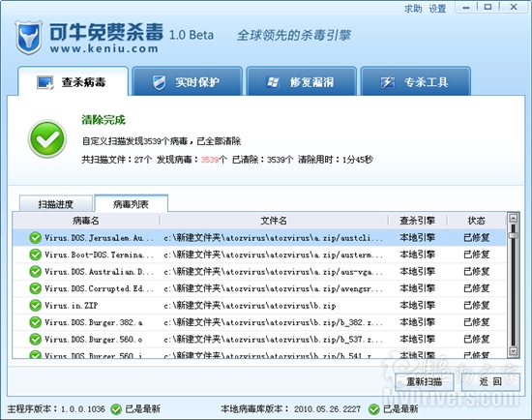This screenshot has height=420, width=532.
Task: Select the Virus.DOS.Australian.D... virus name
Action: pyautogui.click(x=99, y=272)
